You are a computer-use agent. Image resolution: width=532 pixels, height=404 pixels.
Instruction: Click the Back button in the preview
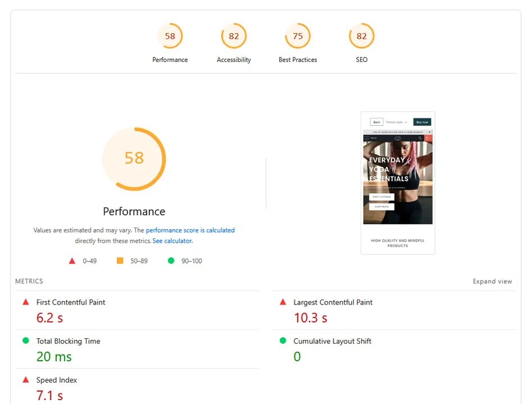pos(376,122)
